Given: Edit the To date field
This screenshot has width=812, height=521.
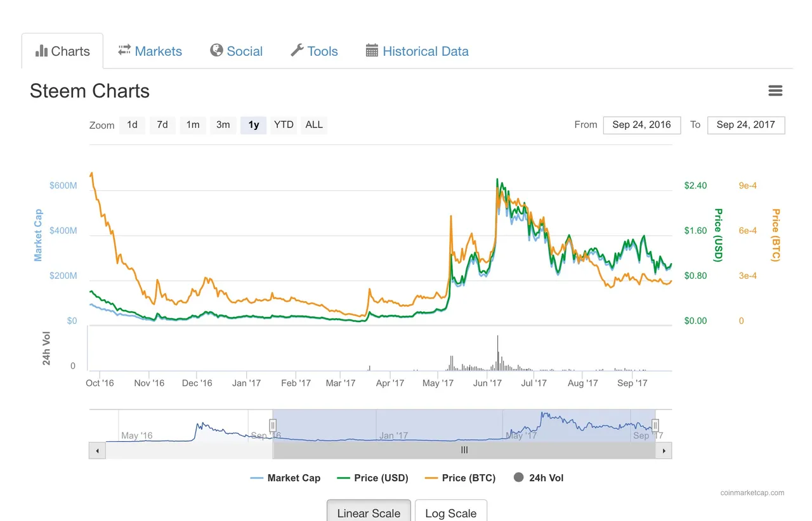Looking at the screenshot, I should click(x=746, y=125).
